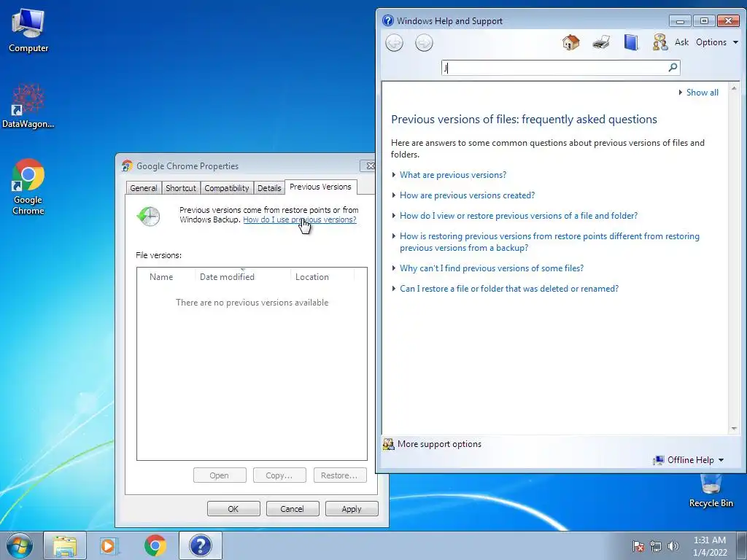Screen dimensions: 747x560
Task: Click the Open button under File versions
Action: pos(220,475)
